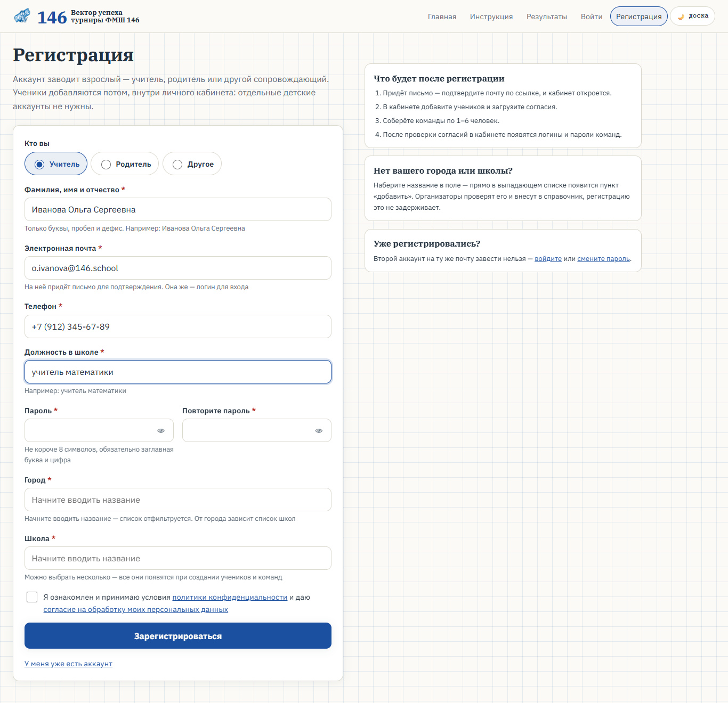The image size is (728, 703).
Task: Open согласие на обработку моих персональных данных link
Action: (135, 610)
